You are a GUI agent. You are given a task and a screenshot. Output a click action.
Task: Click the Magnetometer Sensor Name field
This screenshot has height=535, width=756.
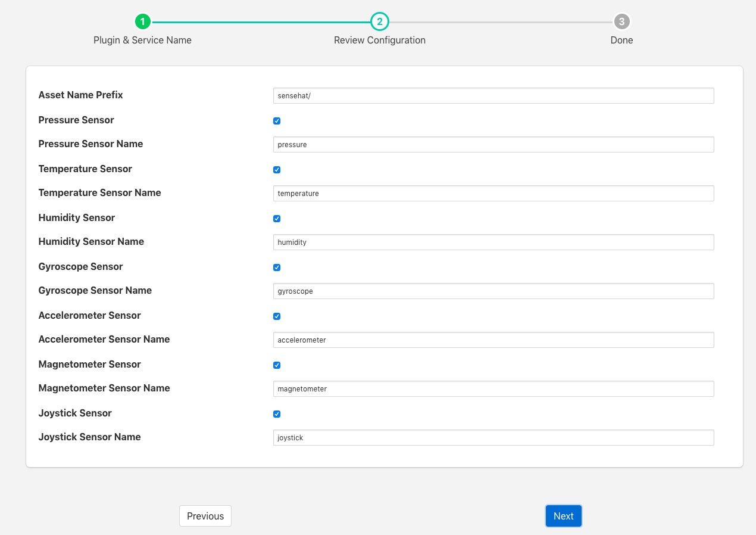[x=493, y=389]
